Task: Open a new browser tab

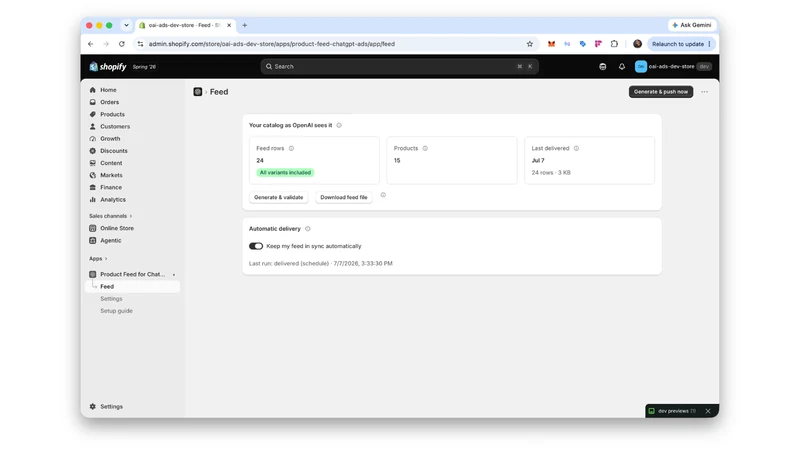Action: point(244,25)
